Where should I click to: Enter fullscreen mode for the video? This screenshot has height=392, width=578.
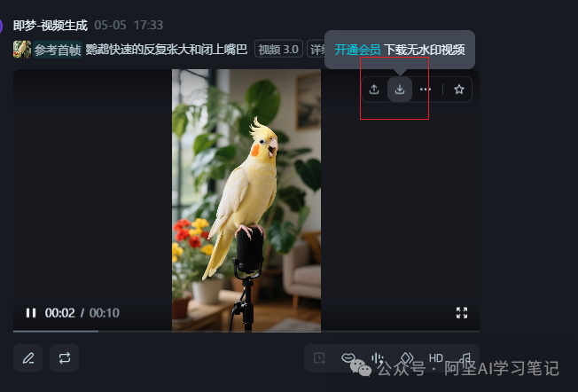pos(462,313)
